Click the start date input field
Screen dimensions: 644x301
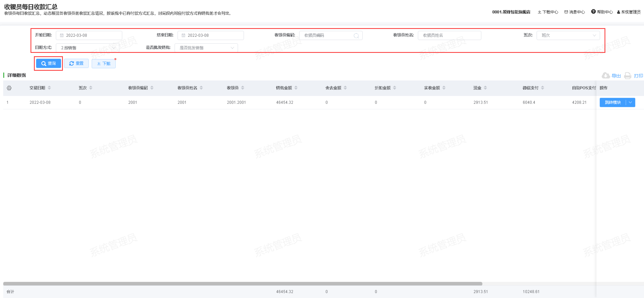point(89,35)
